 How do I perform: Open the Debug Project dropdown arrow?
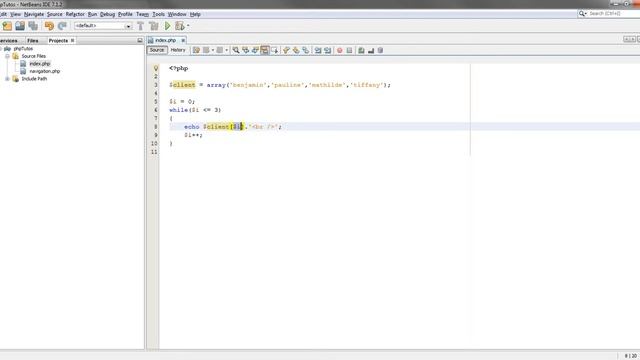[188, 26]
